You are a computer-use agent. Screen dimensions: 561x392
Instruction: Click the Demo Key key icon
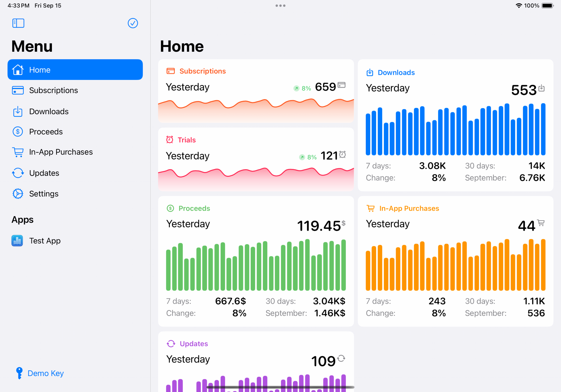(x=19, y=373)
